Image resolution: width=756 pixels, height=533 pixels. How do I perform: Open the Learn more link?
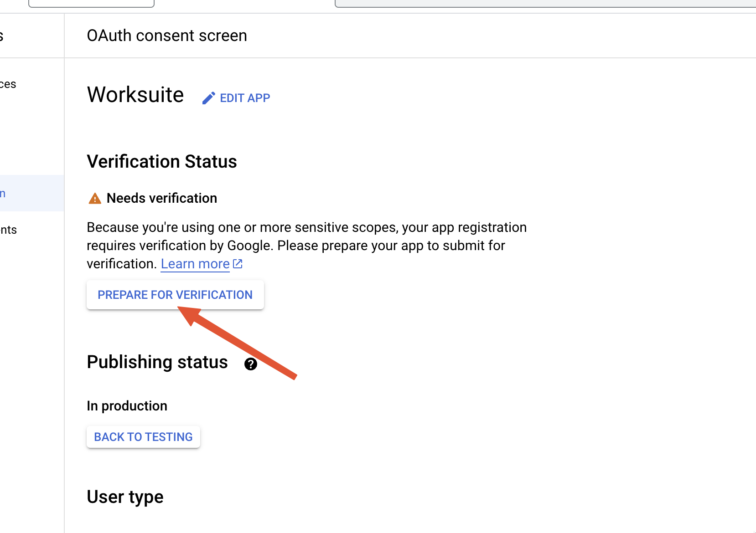click(x=195, y=264)
